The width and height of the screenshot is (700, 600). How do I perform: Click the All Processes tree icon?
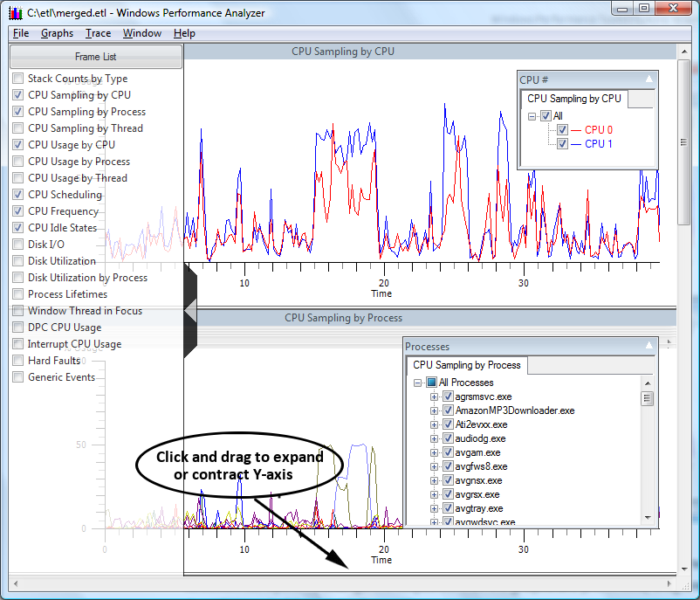coord(431,383)
